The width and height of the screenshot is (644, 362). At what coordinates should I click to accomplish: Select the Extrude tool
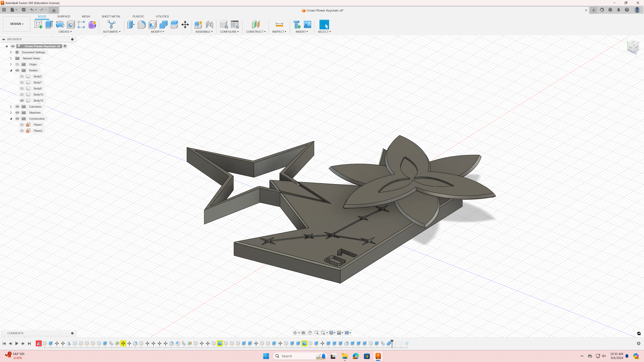pos(49,24)
